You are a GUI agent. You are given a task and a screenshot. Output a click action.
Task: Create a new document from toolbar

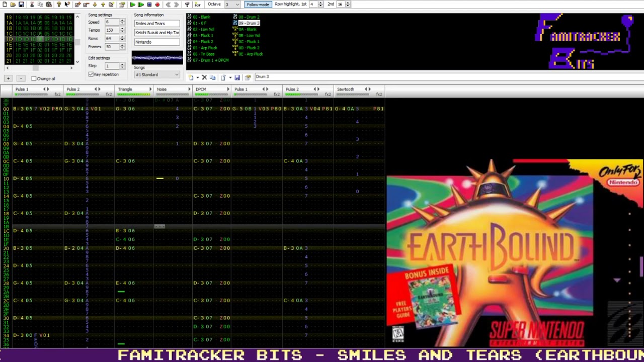point(5,5)
